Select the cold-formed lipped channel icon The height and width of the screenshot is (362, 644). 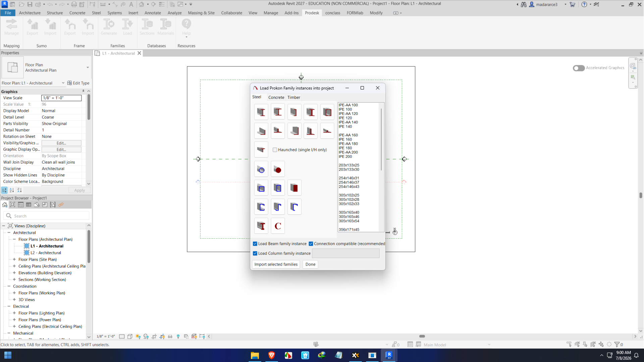tap(261, 207)
